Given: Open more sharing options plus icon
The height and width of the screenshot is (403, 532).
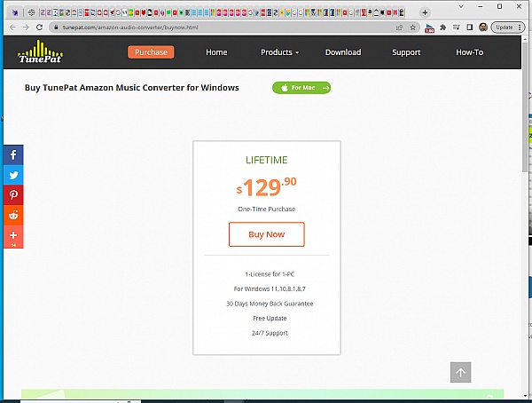Looking at the screenshot, I should (x=13, y=236).
